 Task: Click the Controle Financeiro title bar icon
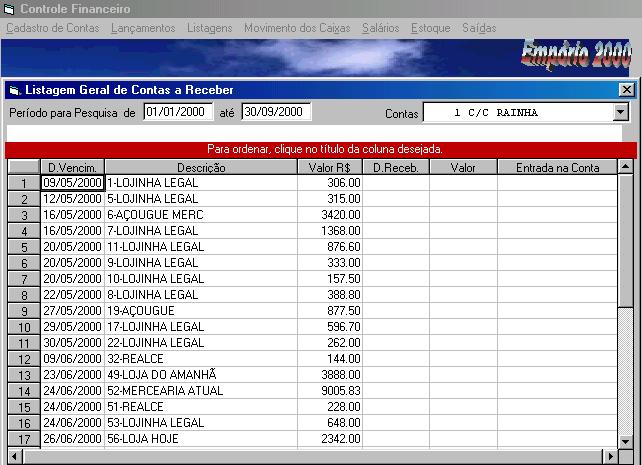(10, 9)
